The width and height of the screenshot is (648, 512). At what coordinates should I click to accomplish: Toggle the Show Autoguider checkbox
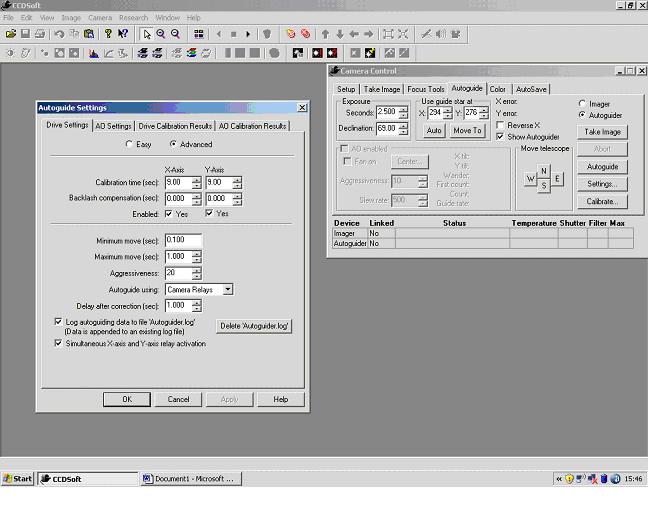(500, 136)
